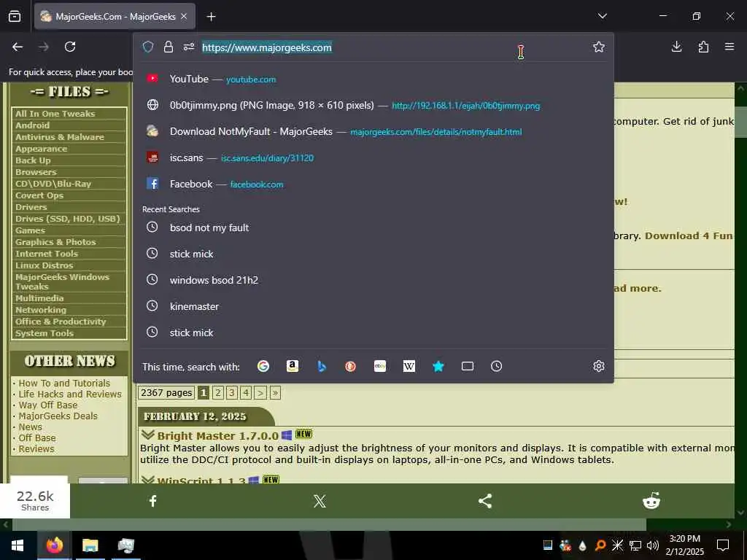Open the notification center icon

coord(723,545)
